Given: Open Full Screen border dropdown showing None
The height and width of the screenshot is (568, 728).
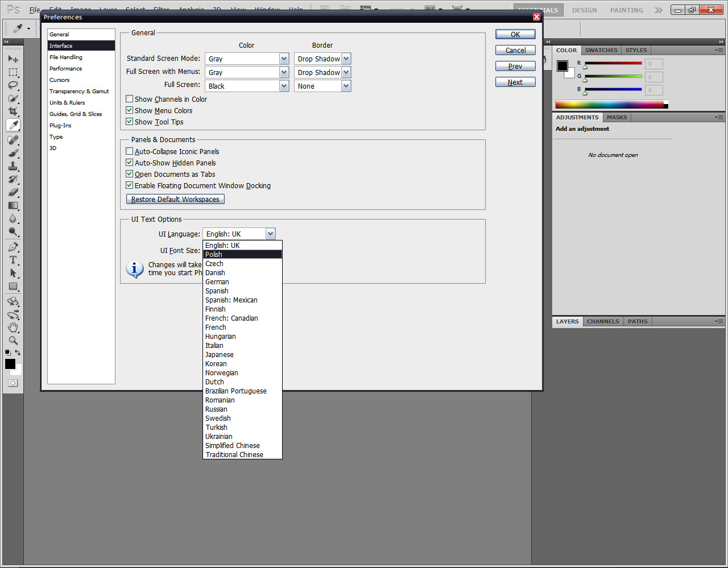Looking at the screenshot, I should 322,86.
